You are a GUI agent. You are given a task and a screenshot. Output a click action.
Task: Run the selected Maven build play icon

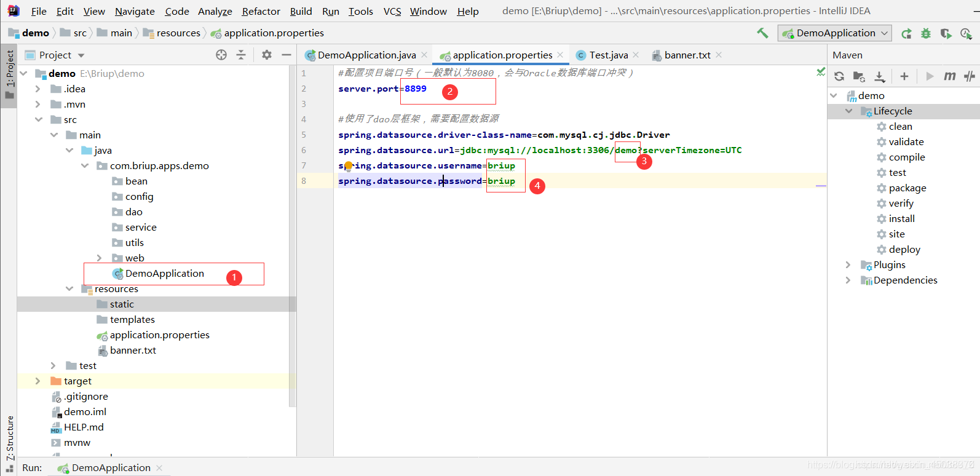point(930,76)
